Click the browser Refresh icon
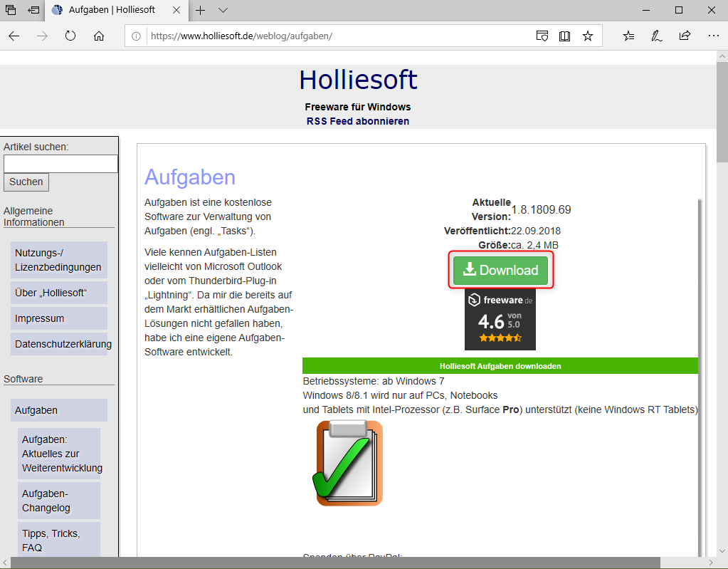This screenshot has height=569, width=728. click(x=70, y=36)
